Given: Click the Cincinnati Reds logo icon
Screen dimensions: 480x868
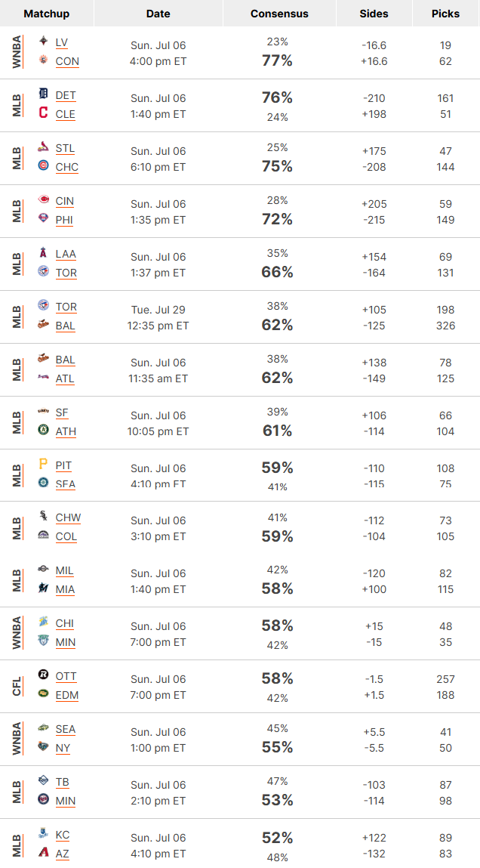Looking at the screenshot, I should [43, 199].
